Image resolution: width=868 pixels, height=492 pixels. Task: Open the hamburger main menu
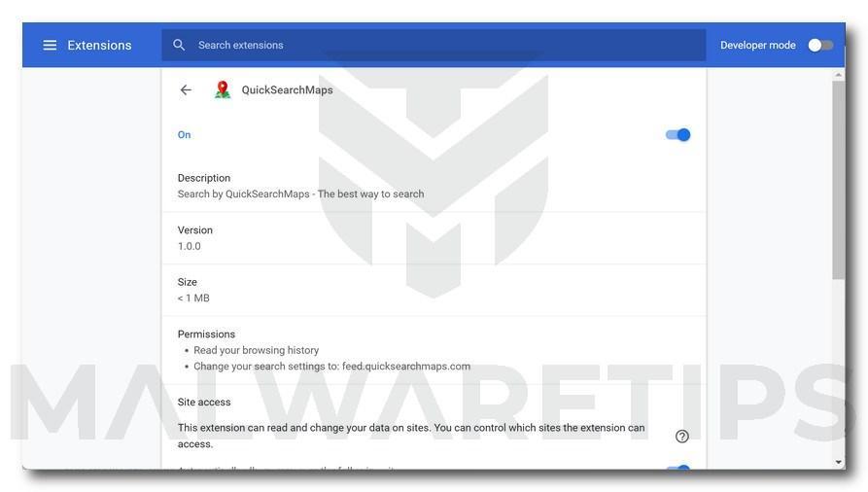(50, 45)
